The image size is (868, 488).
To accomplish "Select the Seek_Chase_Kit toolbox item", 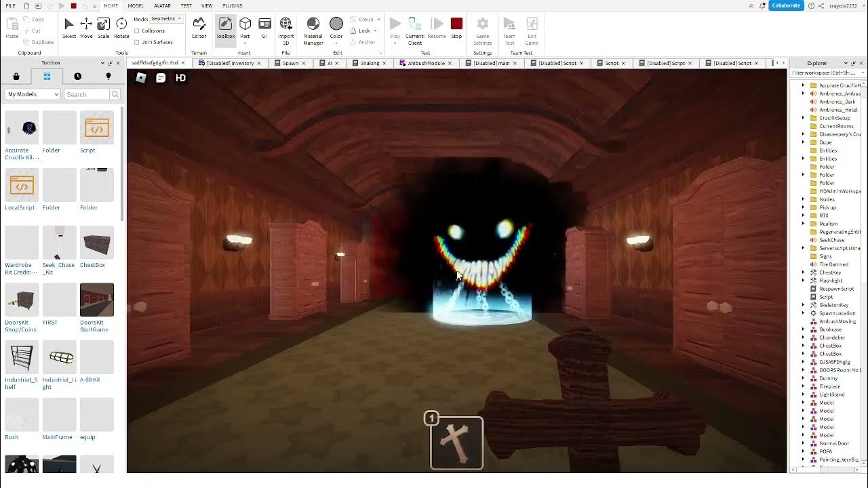I will pyautogui.click(x=58, y=250).
